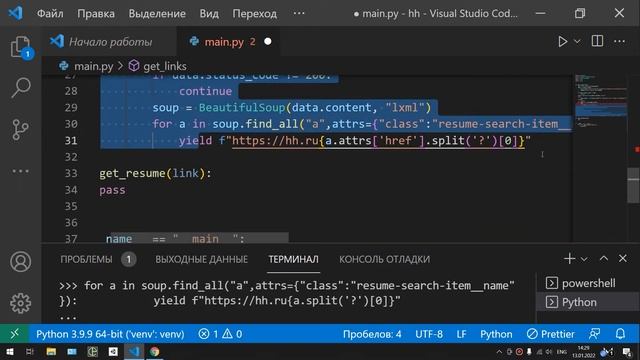Open the Explorer view in activity bar
Image resolution: width=640 pixels, height=360 pixels.
pos(20,47)
